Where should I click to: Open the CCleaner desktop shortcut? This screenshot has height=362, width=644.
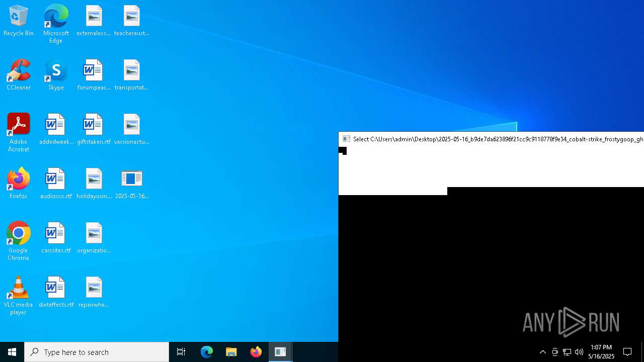[x=19, y=75]
